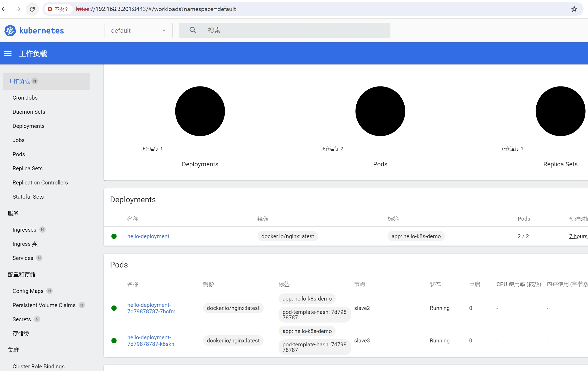Open Jobs in the sidebar
The width and height of the screenshot is (588, 371).
19,140
